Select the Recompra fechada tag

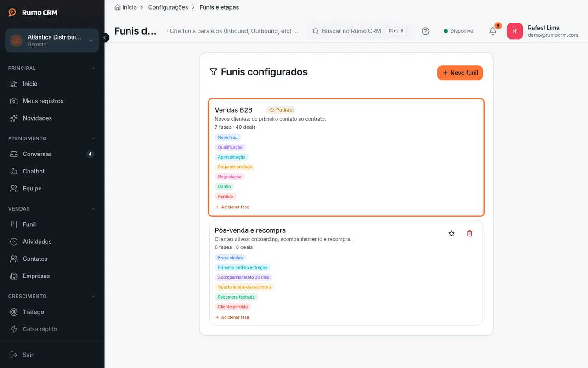click(236, 297)
